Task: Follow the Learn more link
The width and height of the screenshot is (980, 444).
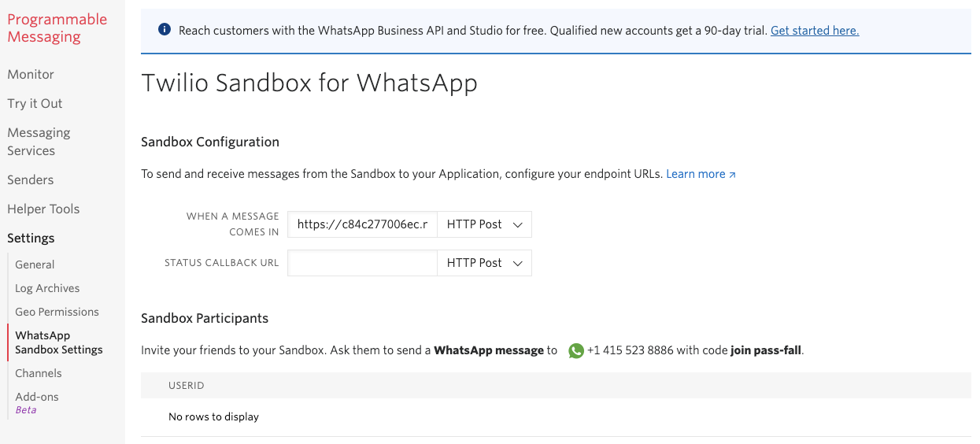Action: [696, 174]
